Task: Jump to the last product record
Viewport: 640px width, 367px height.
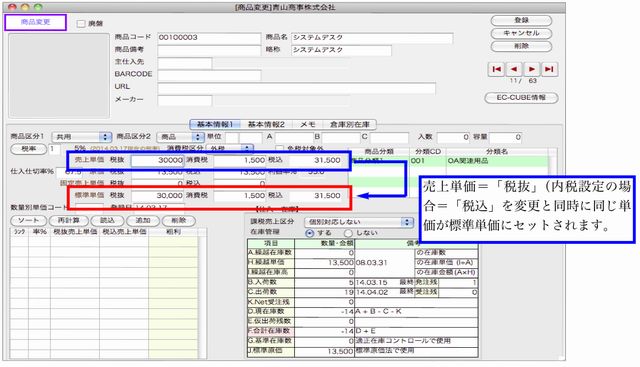Action: click(549, 69)
